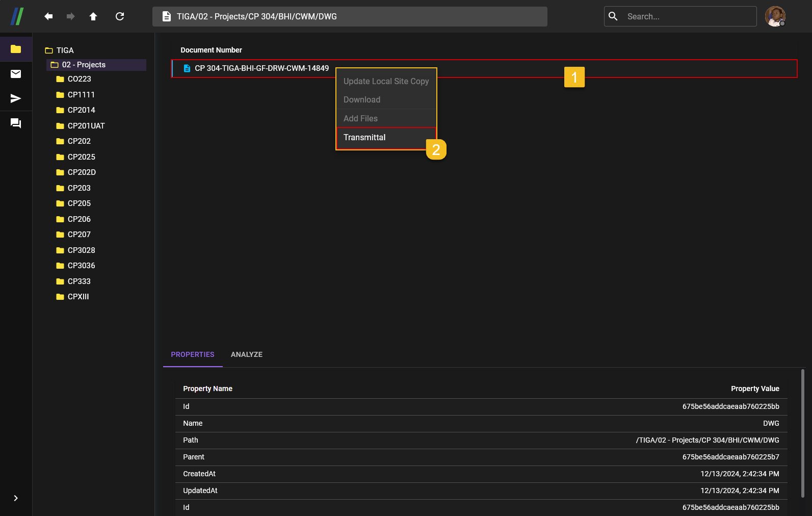Refresh the current folder view

(x=120, y=16)
